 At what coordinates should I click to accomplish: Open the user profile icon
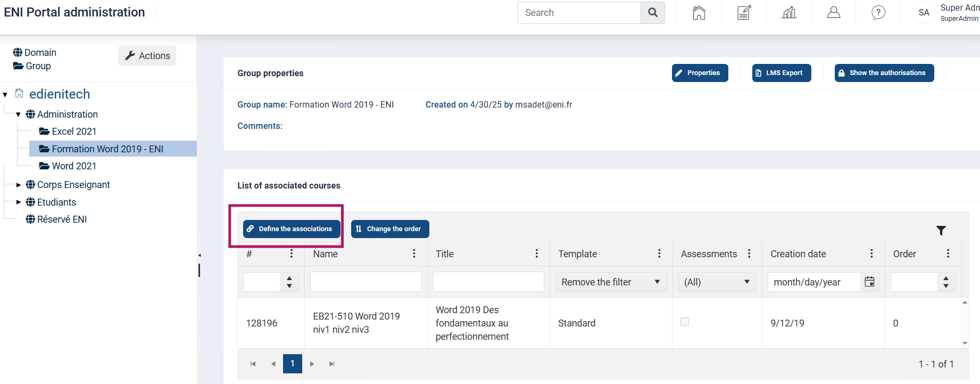pos(834,13)
